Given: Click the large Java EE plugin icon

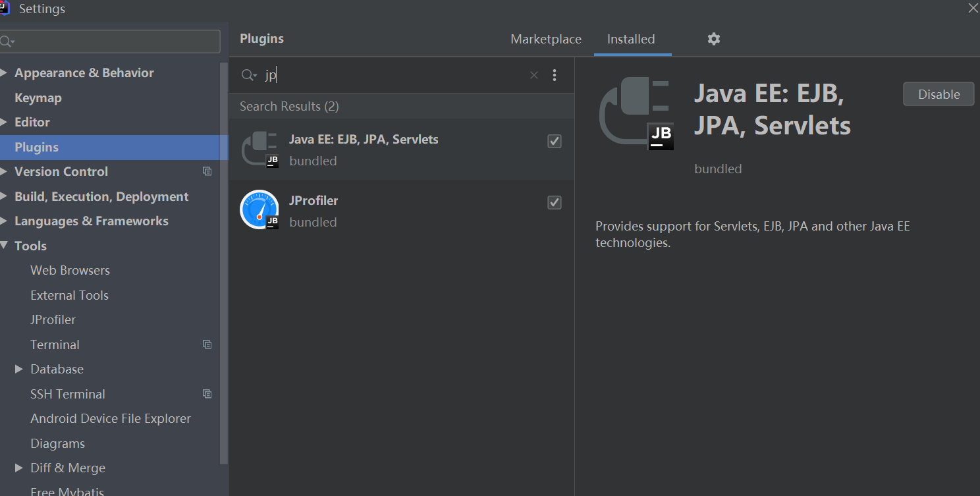Looking at the screenshot, I should click(637, 114).
